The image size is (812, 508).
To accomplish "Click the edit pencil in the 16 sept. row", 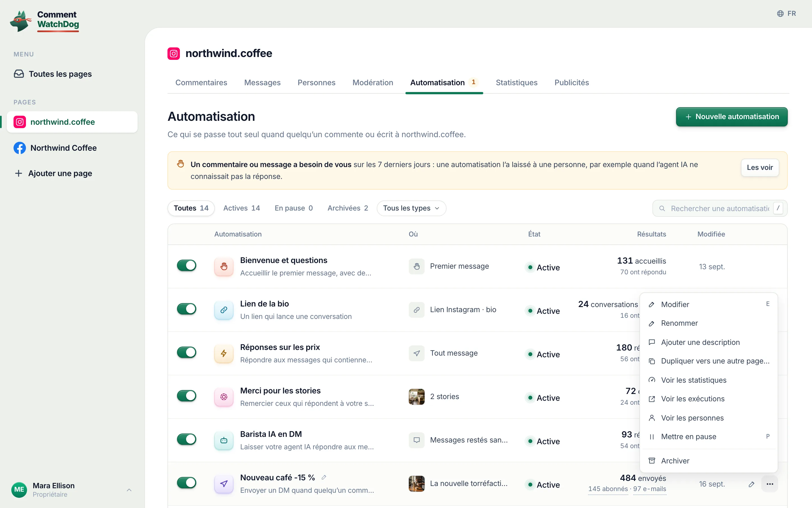I will 751,484.
